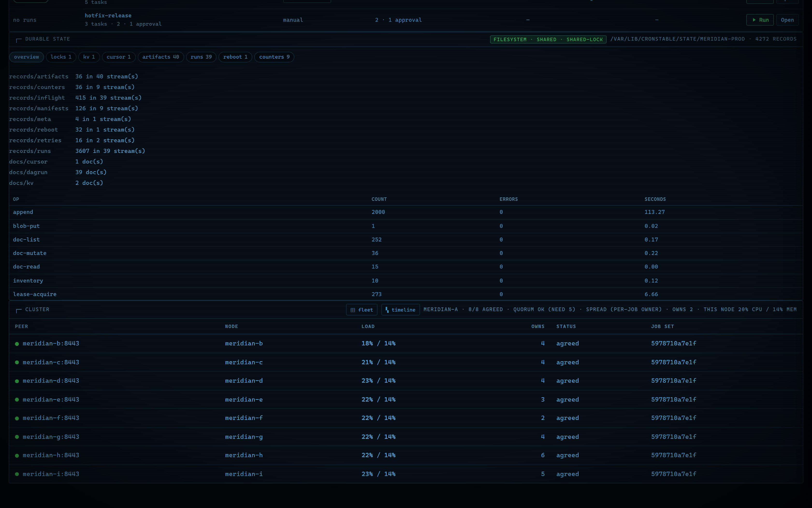Click the docs/dagrun entry

[x=28, y=172]
